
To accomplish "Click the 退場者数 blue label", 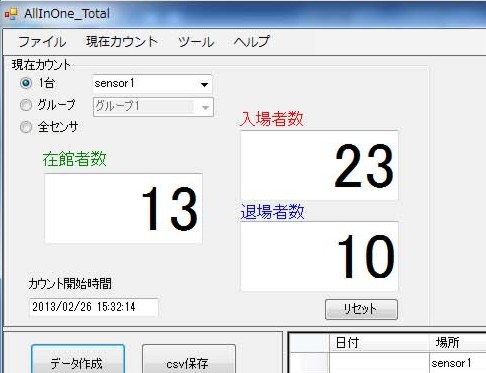I will click(272, 212).
